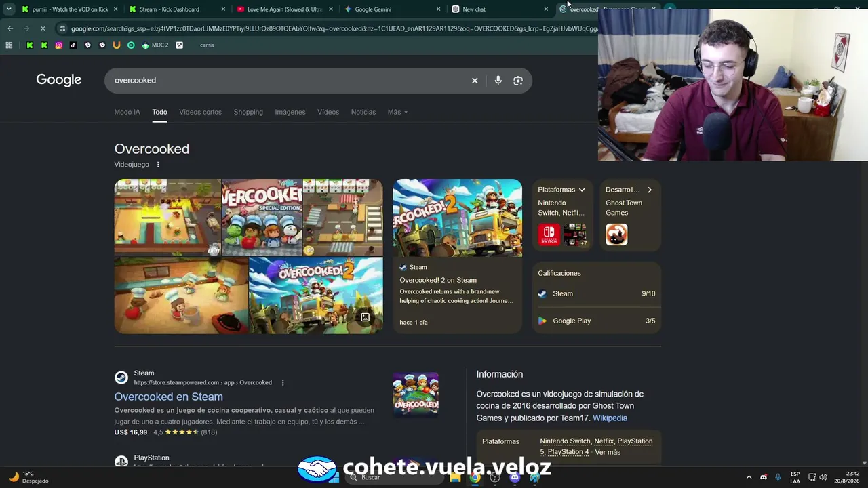Filter results by Videos cortos

click(x=200, y=112)
